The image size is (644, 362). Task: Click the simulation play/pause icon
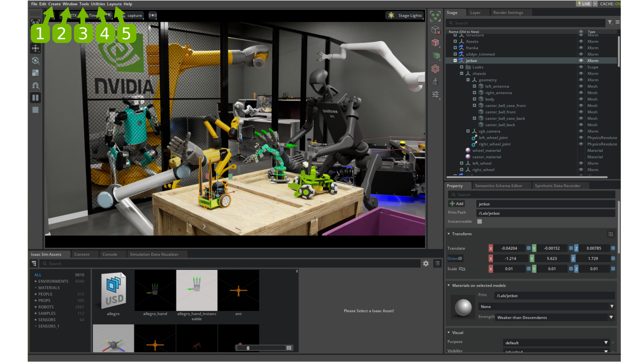point(35,98)
